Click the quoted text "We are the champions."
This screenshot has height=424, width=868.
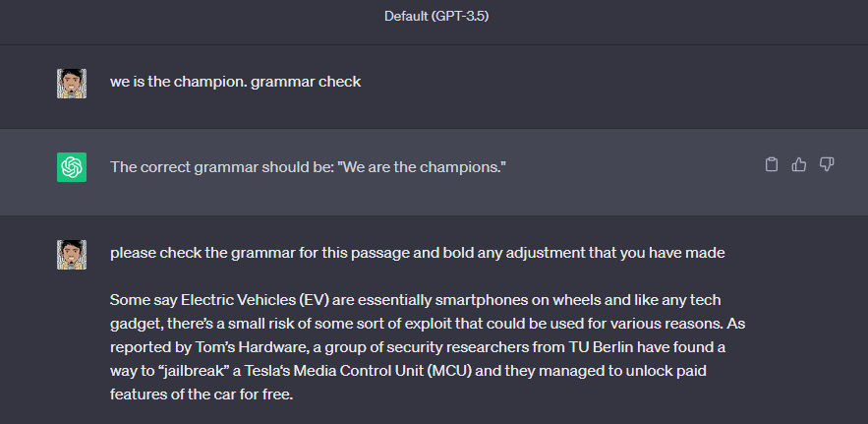click(x=424, y=167)
